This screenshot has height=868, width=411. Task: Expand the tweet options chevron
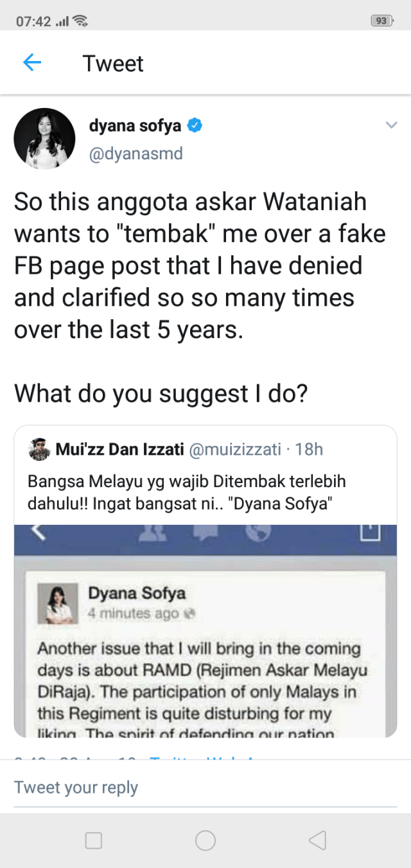click(x=391, y=125)
